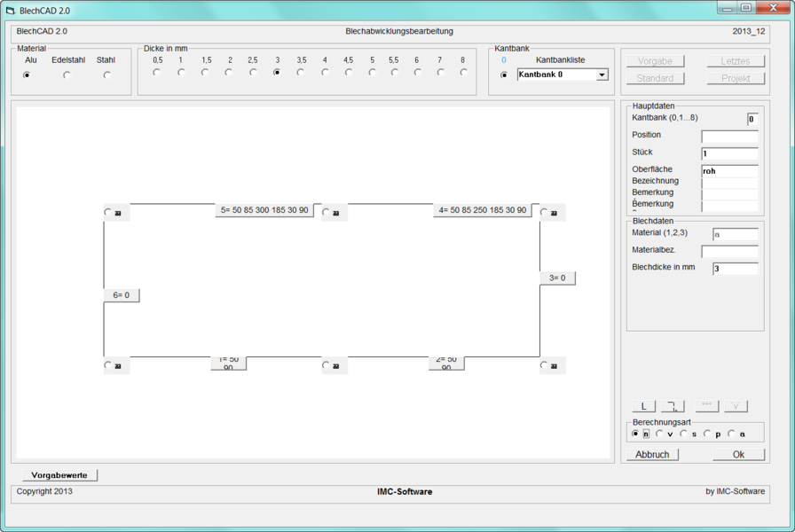Click the Blechdicke in mm field
The image size is (795, 532).
736,269
